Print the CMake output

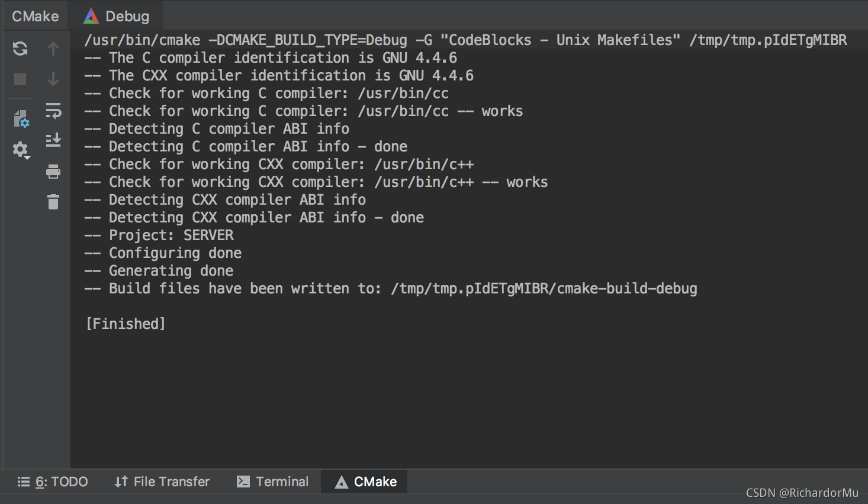53,172
